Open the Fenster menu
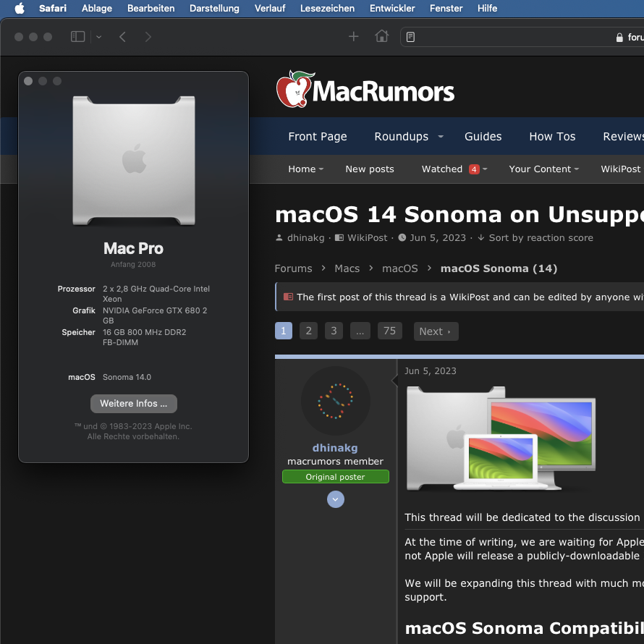644x644 pixels. pyautogui.click(x=446, y=8)
